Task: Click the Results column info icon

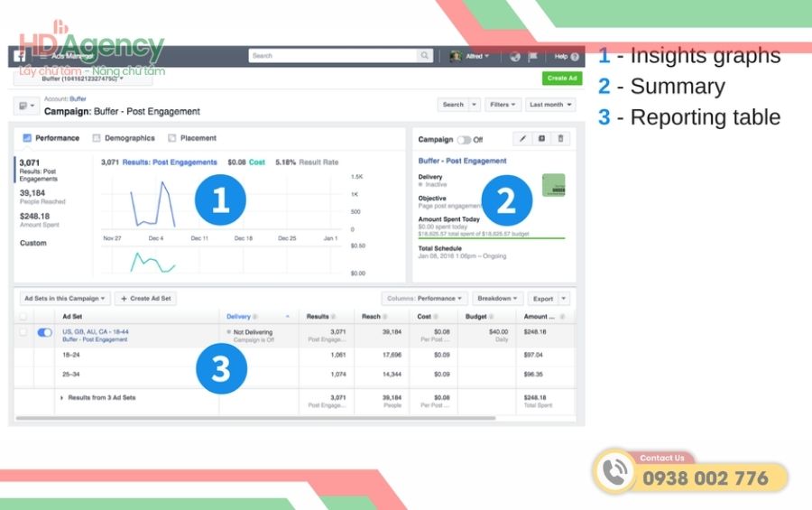Action: coord(334,316)
